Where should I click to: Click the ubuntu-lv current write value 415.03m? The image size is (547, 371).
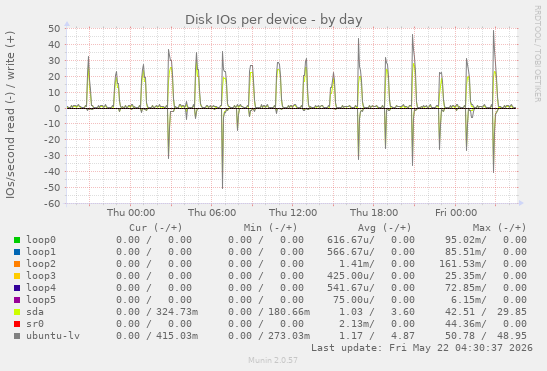(x=177, y=336)
